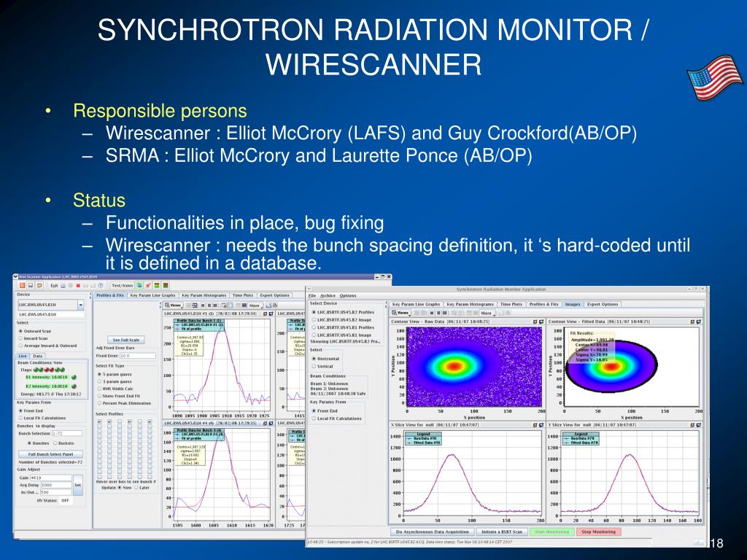
Task: Open the LHC.BWS.US45.B1H device dropdown
Action: tap(80, 305)
